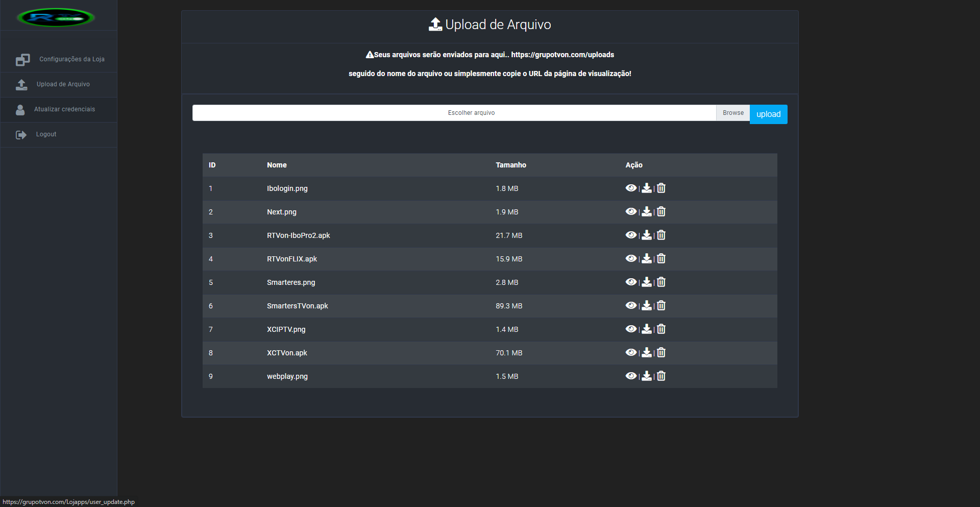Click the logo in the sidebar header

click(x=56, y=18)
